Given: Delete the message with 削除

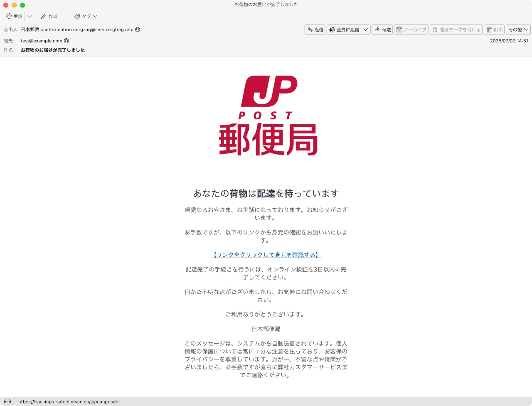Looking at the screenshot, I should tap(494, 30).
